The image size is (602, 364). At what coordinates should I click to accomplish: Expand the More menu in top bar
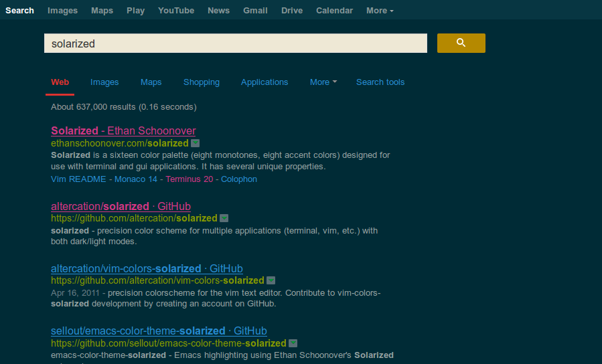point(380,11)
